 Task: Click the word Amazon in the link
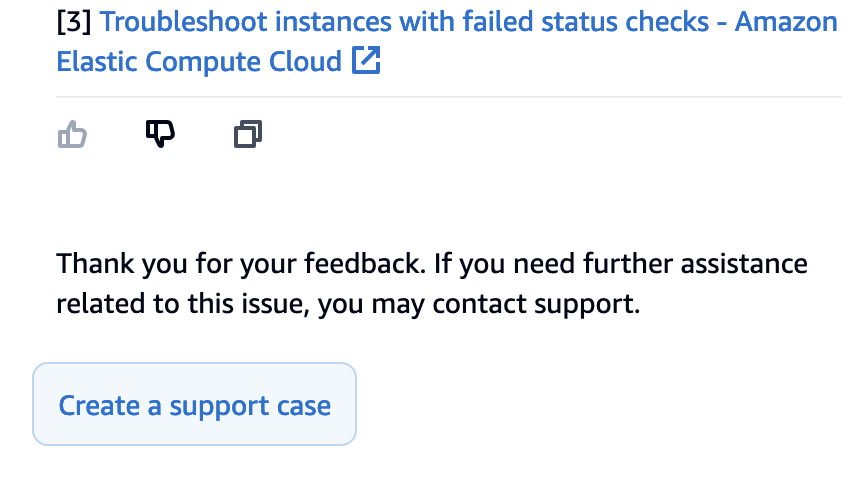(785, 22)
